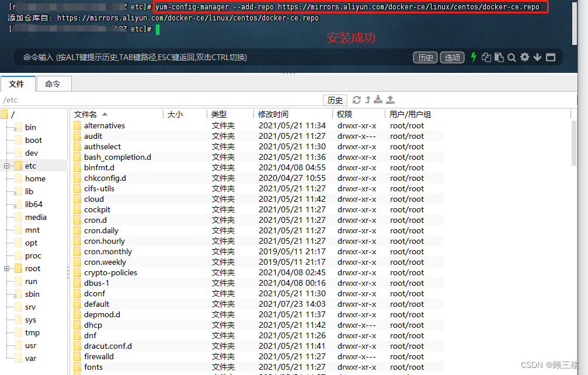Click the sort arrow on the 文件名 column

(104, 114)
